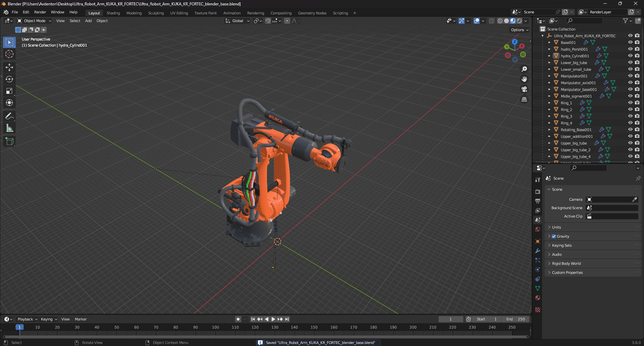Viewport: 644px width, 346px height.
Task: Expand Lower_big_tube tree item
Action: coord(549,63)
